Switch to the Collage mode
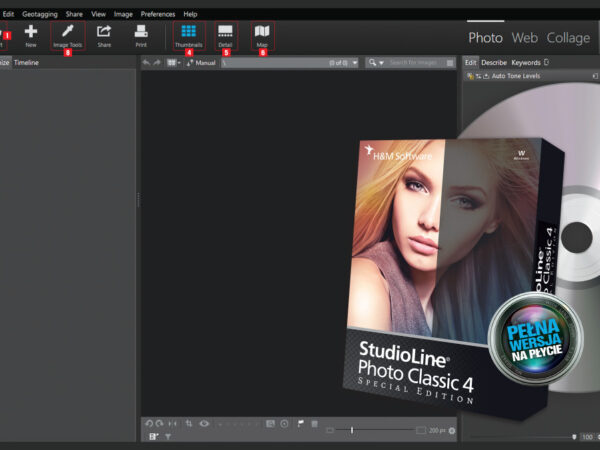 [567, 37]
